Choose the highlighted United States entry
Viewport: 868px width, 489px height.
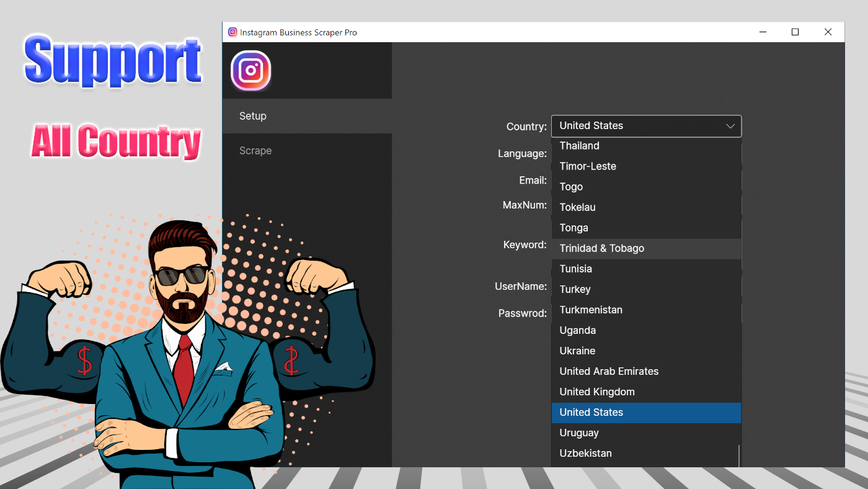pyautogui.click(x=646, y=412)
